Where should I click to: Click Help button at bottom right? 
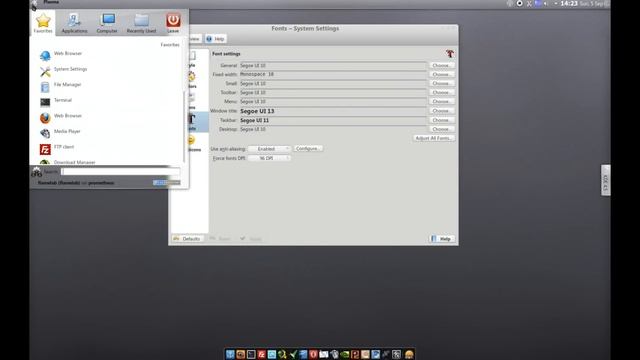[442, 238]
